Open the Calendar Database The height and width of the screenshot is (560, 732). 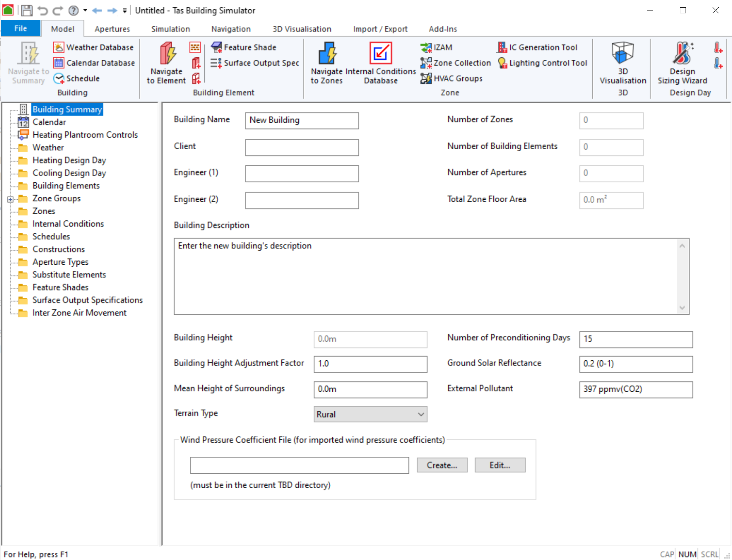[94, 63]
